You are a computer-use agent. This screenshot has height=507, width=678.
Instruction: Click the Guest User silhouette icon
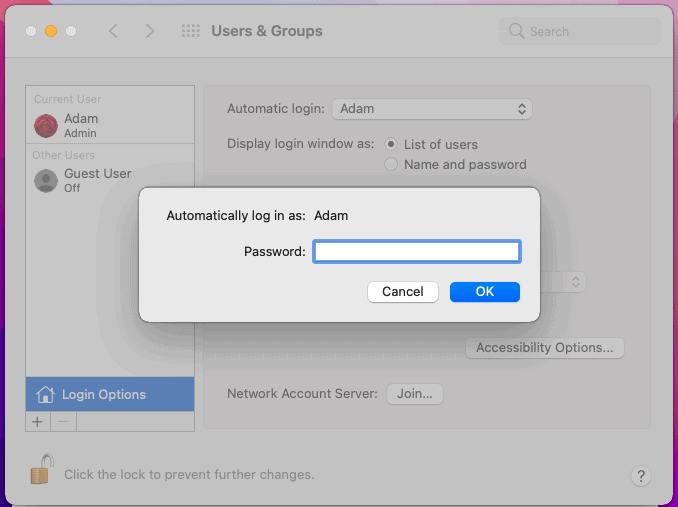pyautogui.click(x=46, y=181)
